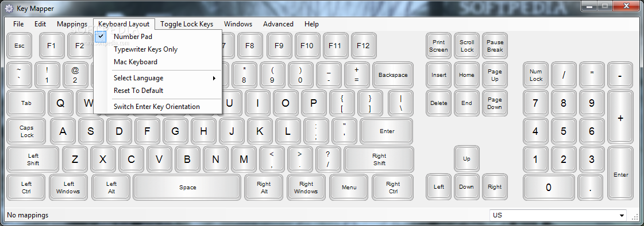The height and width of the screenshot is (226, 644).
Task: Open the Advanced menu
Action: [279, 24]
